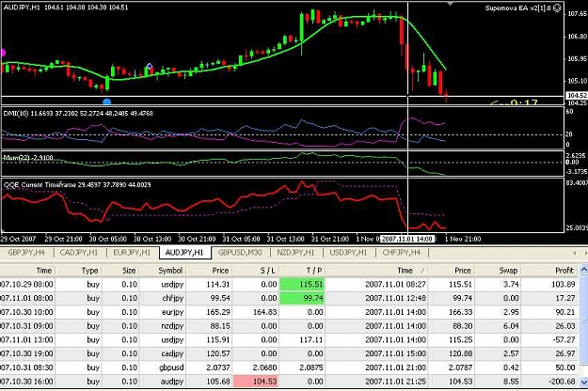Sort by the Swap column header
This screenshot has height=391, width=588.
(x=498, y=271)
